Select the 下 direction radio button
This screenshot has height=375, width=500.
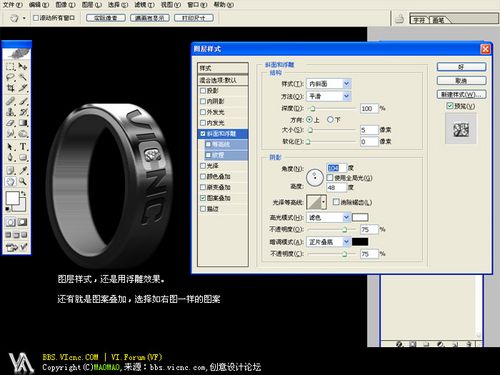[330, 119]
